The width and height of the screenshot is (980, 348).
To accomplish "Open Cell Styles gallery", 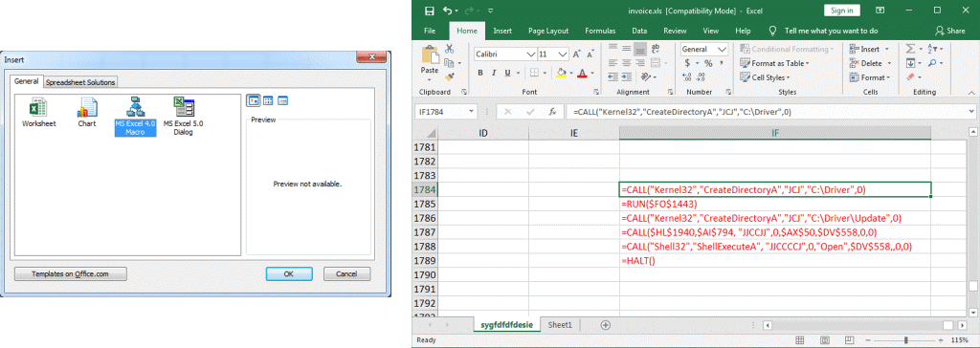I will [765, 77].
